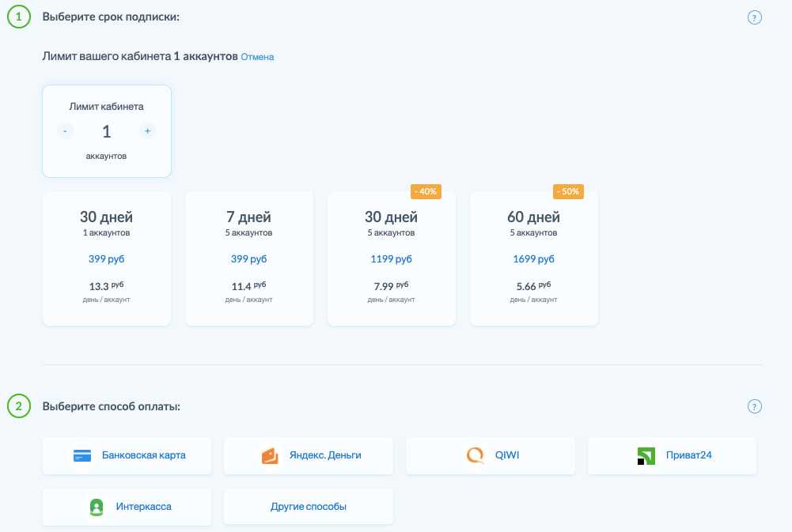Screen dimensions: 792x532
Task: Click the 7.99 руб per day rate
Action: 392,286
